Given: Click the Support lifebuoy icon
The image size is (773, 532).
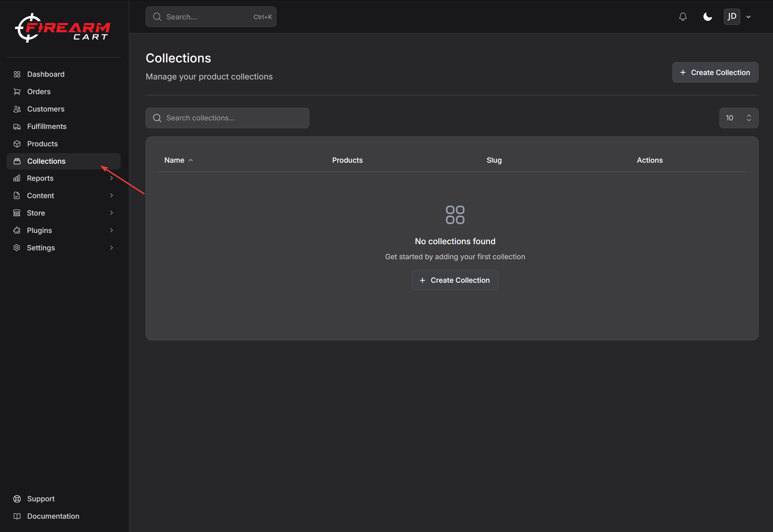Looking at the screenshot, I should 17,499.
